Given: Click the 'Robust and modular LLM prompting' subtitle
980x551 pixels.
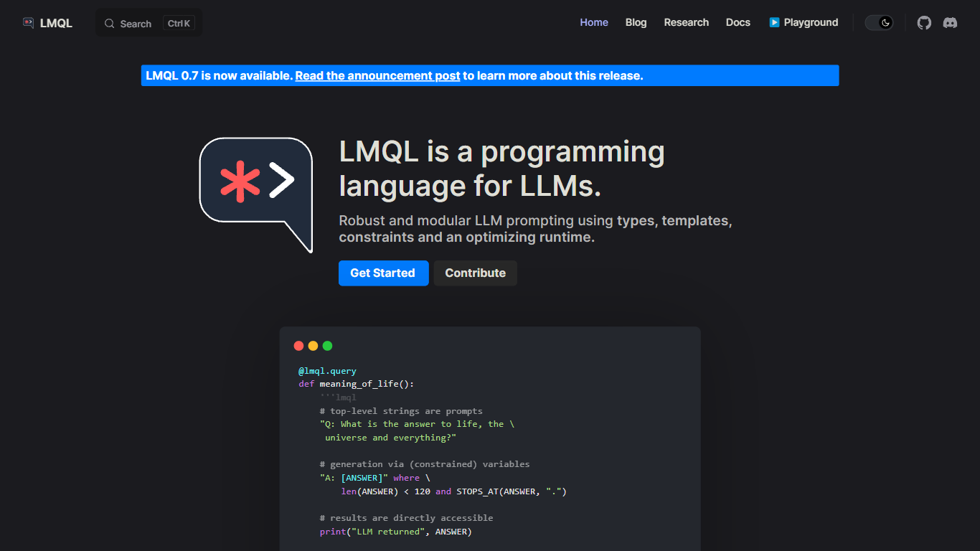Looking at the screenshot, I should pyautogui.click(x=535, y=229).
